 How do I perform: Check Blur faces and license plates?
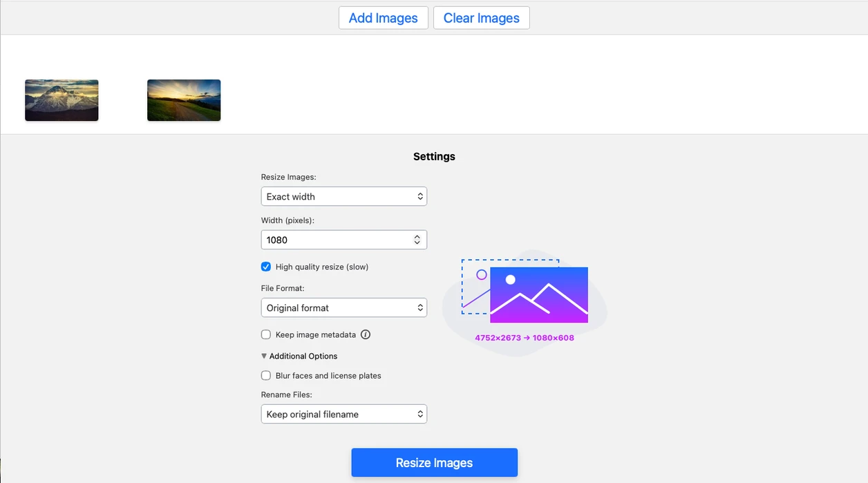[x=265, y=375]
